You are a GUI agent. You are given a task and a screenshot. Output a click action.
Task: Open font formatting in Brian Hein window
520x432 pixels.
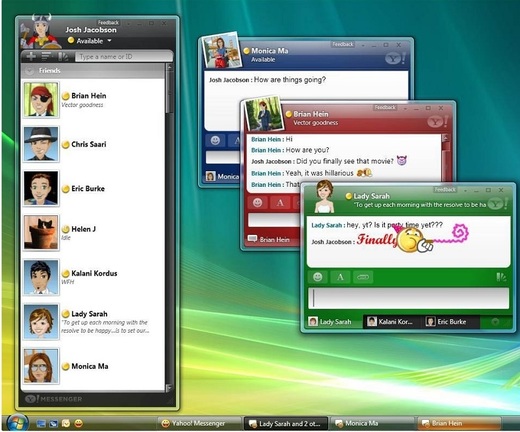(x=280, y=203)
